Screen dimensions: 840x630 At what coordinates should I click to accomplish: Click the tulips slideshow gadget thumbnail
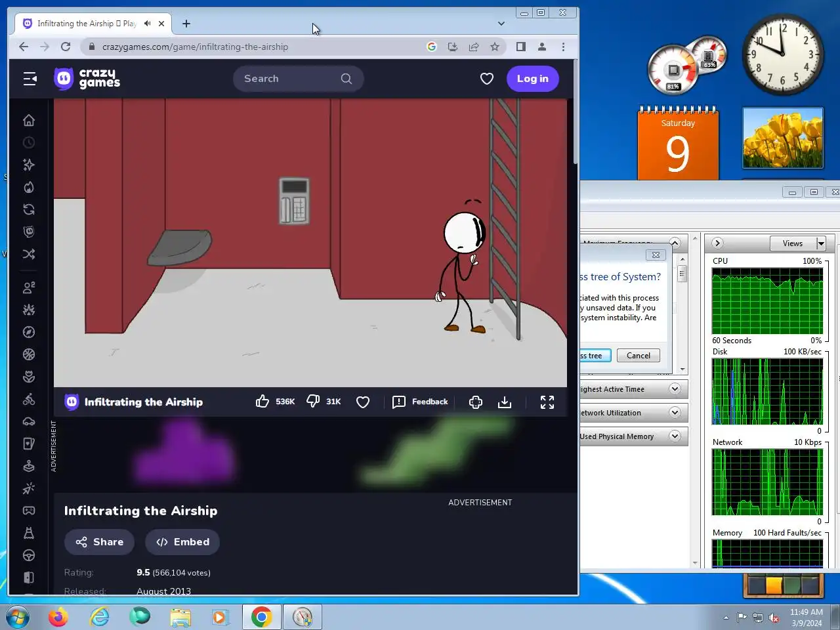(x=782, y=138)
